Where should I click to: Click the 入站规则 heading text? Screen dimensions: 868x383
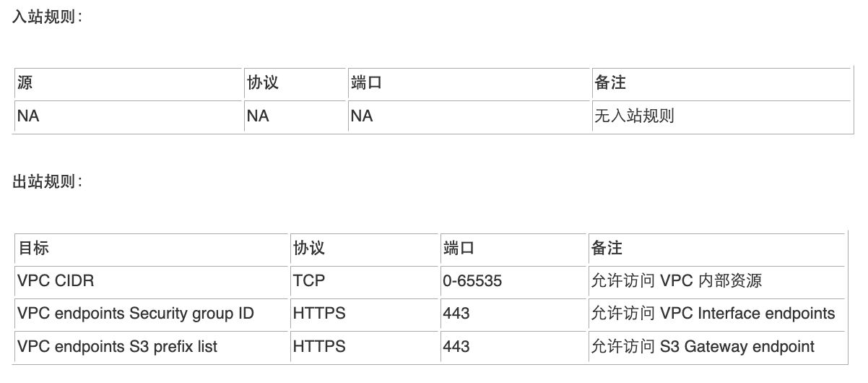[x=48, y=17]
